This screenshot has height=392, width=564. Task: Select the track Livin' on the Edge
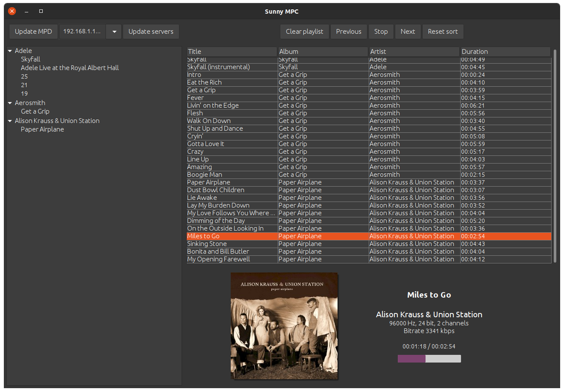click(x=213, y=105)
